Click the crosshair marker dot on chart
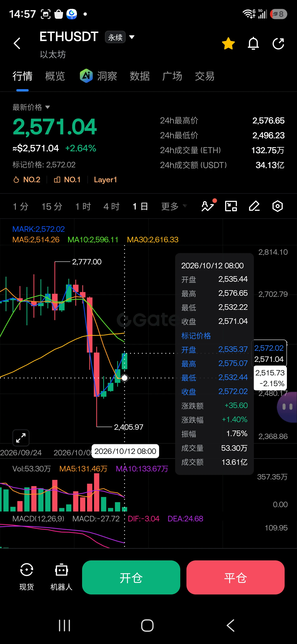 [124, 378]
